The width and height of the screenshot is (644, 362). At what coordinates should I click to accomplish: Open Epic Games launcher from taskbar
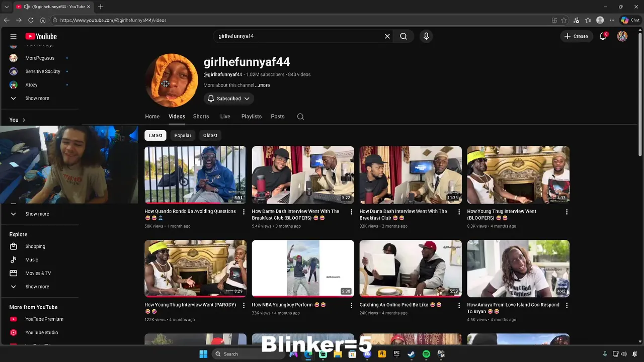click(x=396, y=354)
